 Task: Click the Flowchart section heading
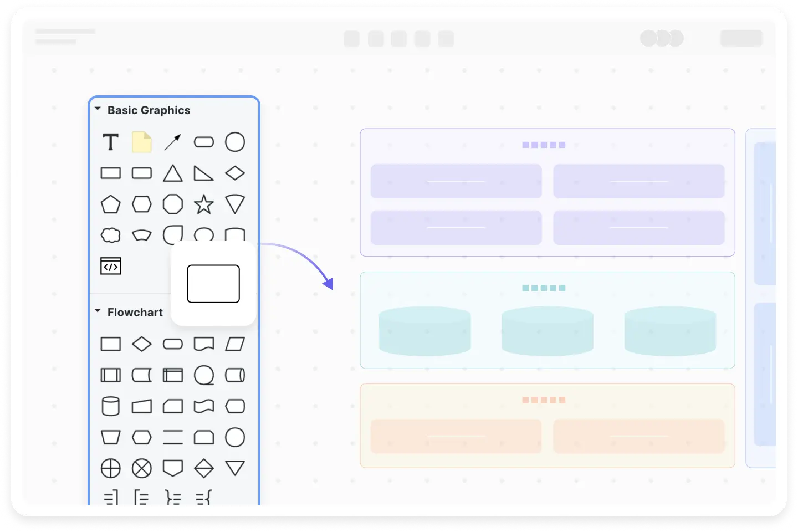coord(135,313)
